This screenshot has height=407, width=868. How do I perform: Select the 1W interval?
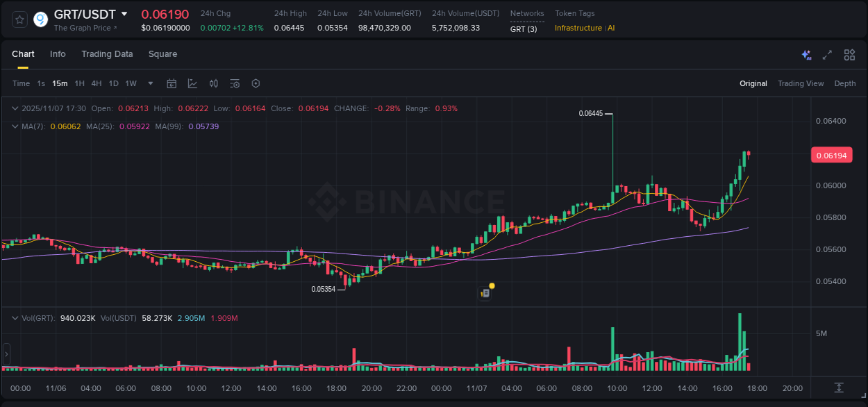pyautogui.click(x=131, y=83)
